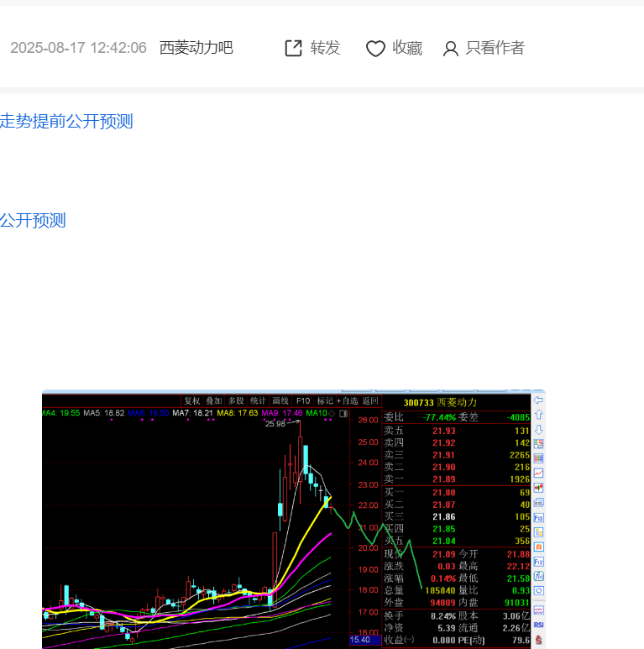Click the F12 icon in chart sidebar
Screen dimensions: 644x649
coord(538,562)
